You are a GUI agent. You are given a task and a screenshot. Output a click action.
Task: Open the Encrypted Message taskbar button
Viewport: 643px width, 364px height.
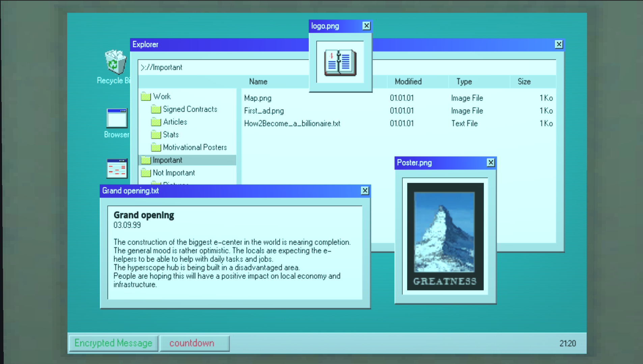[x=113, y=343]
